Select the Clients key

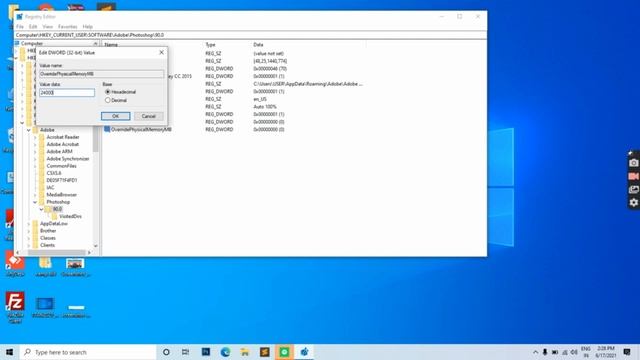(47, 245)
